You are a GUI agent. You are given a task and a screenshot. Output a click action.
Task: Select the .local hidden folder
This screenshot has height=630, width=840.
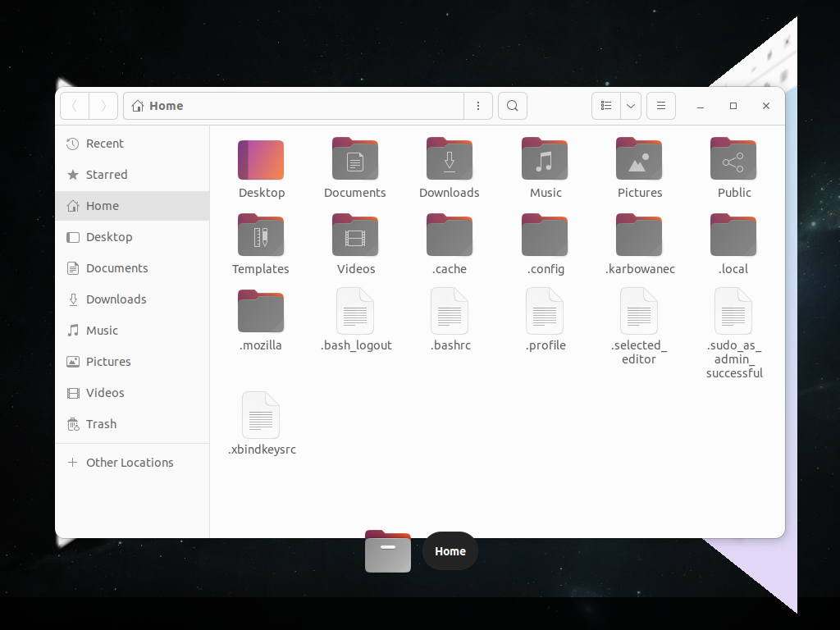733,235
